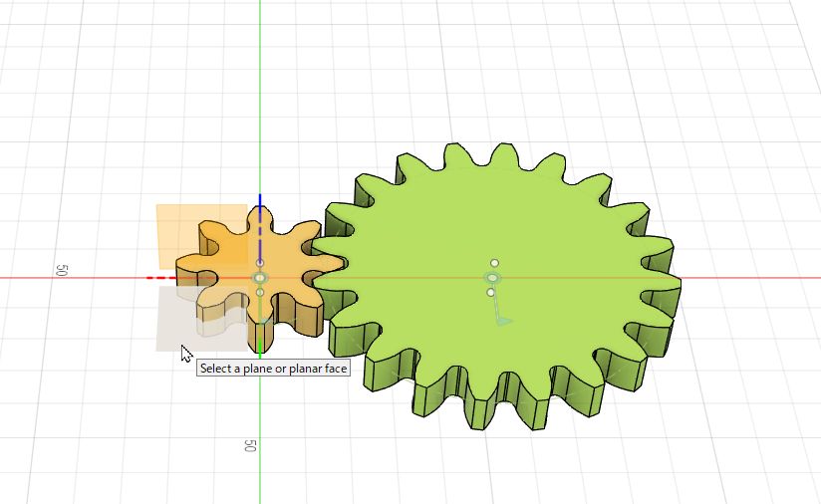
Task: Select white point below the small gear origin
Action: [260, 293]
